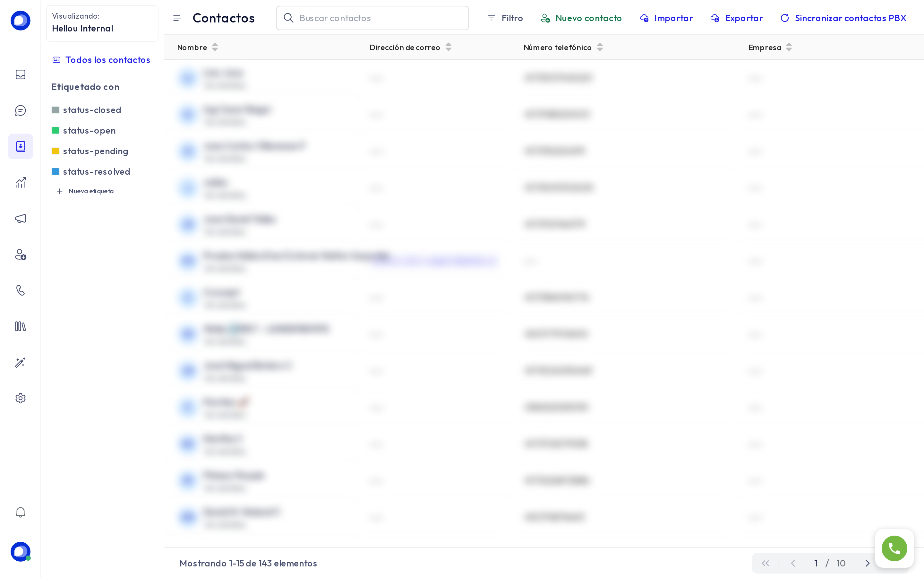Sort by Dirección de correo arrows

pyautogui.click(x=449, y=47)
